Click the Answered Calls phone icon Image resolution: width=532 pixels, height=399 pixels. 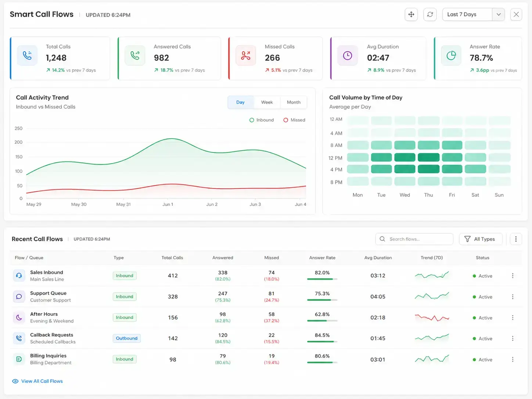(x=135, y=55)
